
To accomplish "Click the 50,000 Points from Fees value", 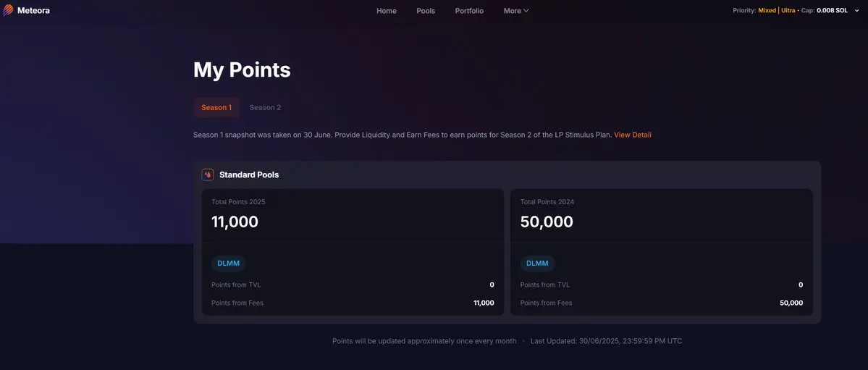I will tap(791, 303).
